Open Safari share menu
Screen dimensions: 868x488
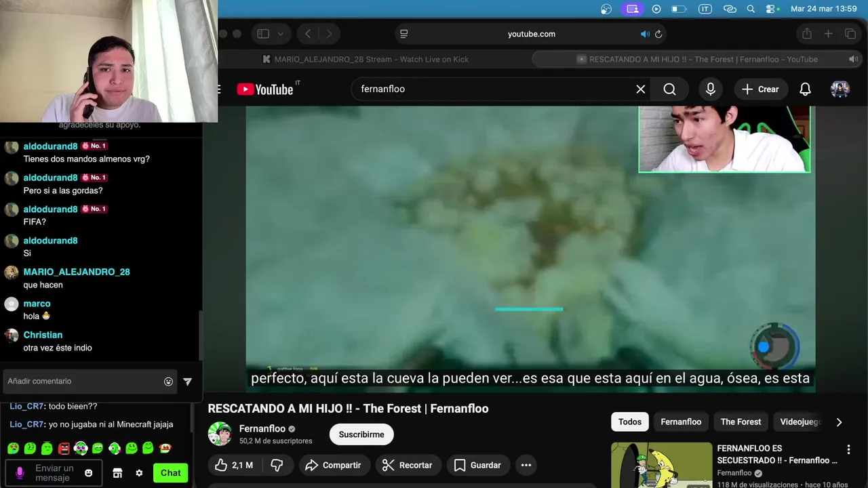pyautogui.click(x=806, y=34)
